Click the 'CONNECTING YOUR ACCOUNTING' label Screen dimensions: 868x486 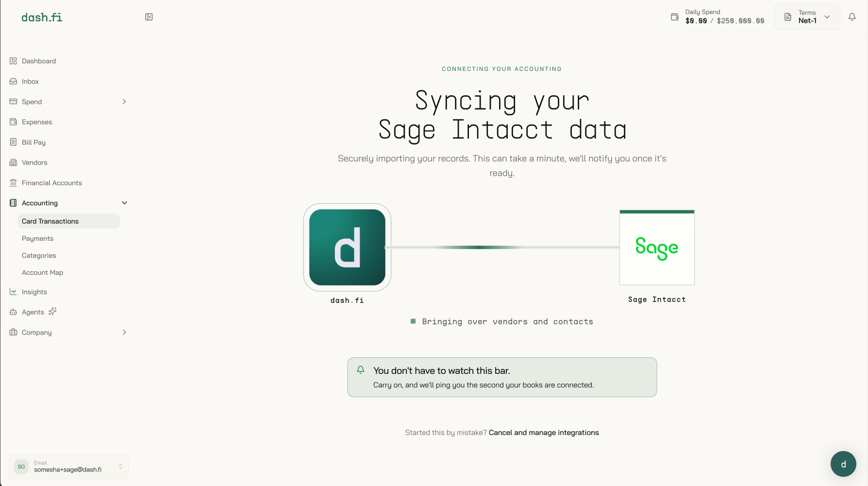(502, 69)
